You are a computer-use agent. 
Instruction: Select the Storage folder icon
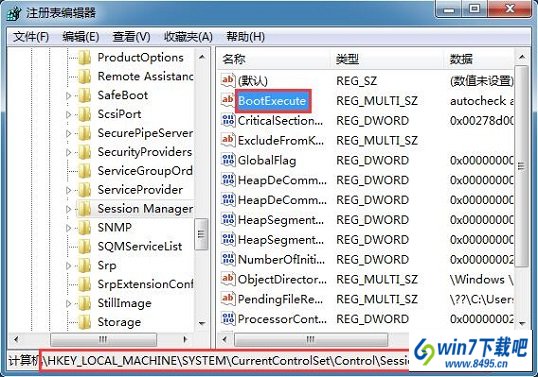[84, 322]
